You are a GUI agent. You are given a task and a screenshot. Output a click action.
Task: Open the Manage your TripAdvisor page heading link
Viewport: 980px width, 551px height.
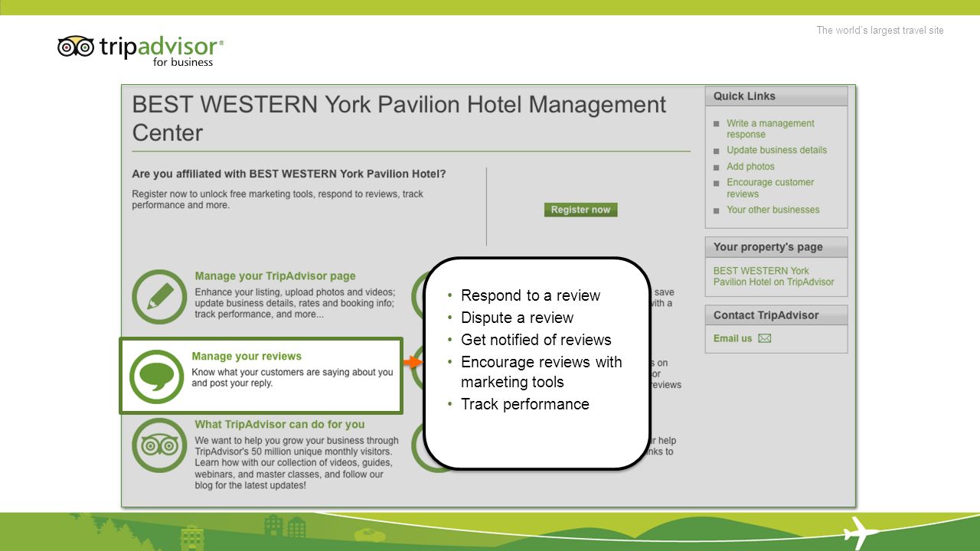(275, 276)
